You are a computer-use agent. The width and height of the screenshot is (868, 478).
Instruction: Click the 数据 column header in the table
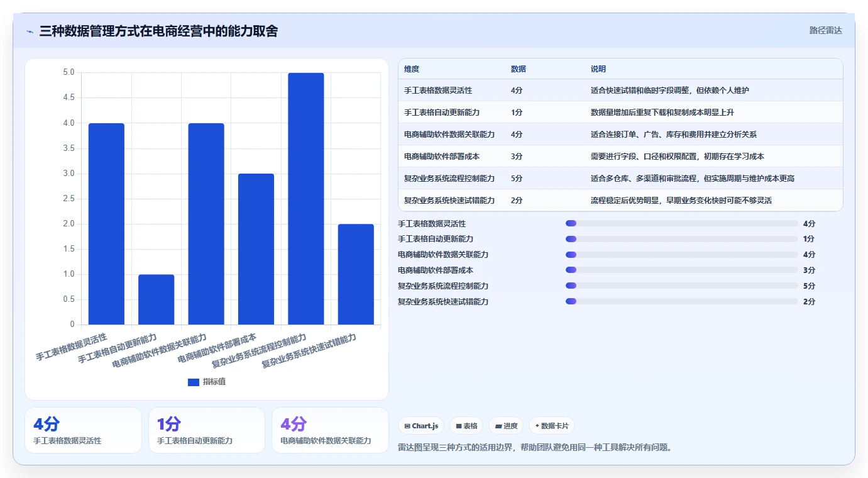click(x=519, y=69)
